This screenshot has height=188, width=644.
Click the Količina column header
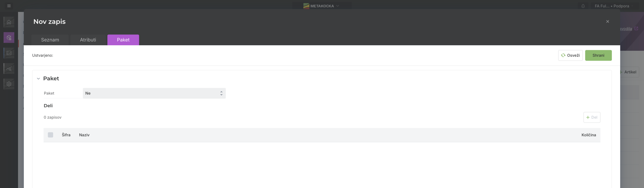pos(589,135)
